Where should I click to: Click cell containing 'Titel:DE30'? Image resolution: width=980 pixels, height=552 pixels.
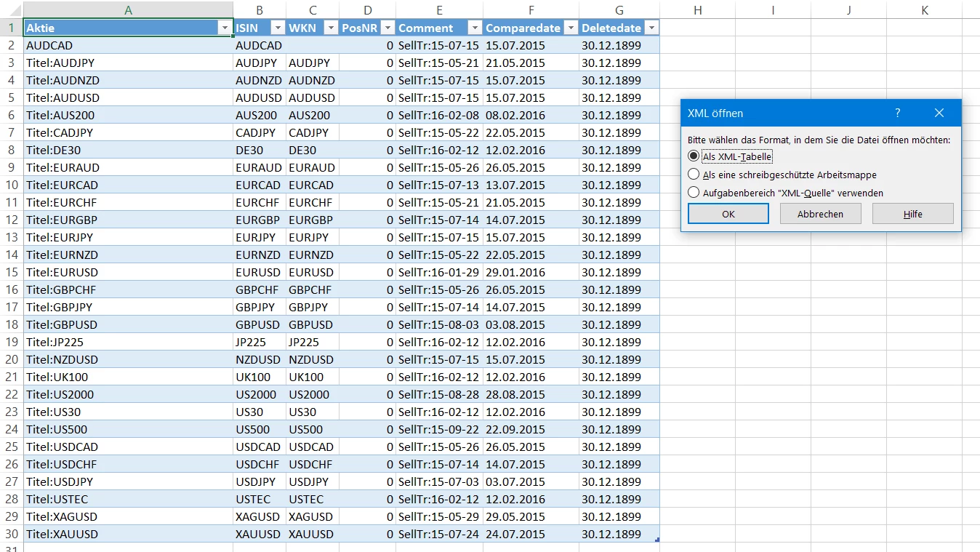[129, 150]
